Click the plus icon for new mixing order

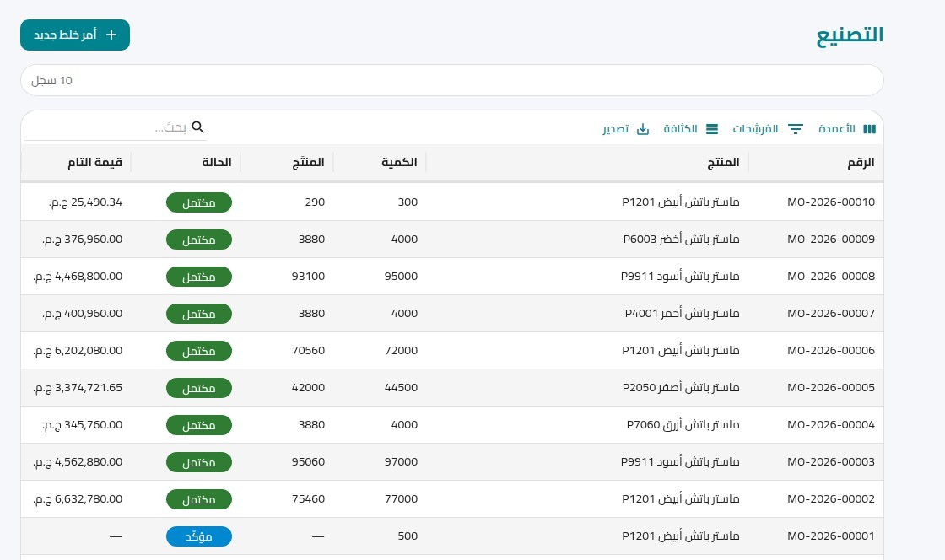pyautogui.click(x=111, y=35)
